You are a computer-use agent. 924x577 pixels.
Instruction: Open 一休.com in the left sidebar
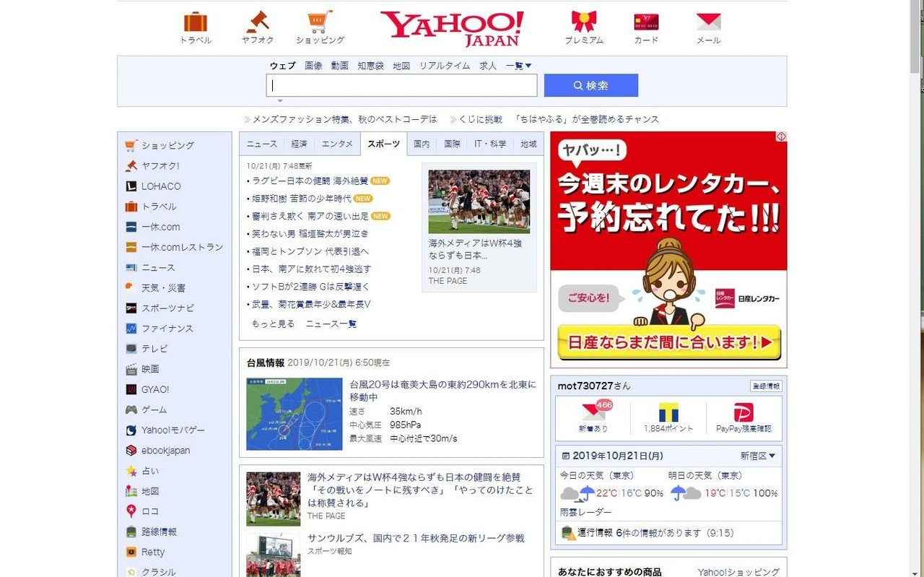160,227
